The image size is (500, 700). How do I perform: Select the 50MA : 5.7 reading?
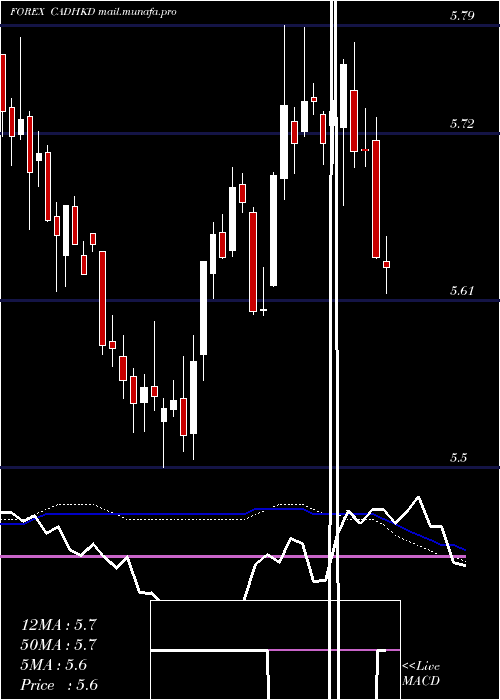coord(58,645)
